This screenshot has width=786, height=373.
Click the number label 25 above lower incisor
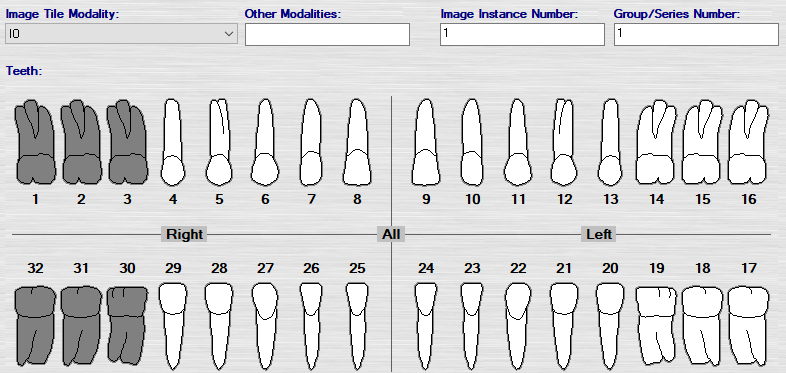coord(357,268)
